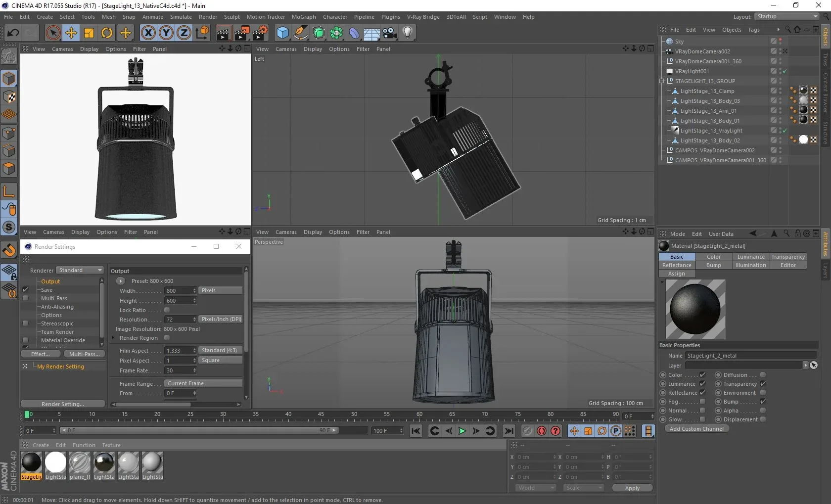Viewport: 831px width, 504px height.
Task: Enable Diffusion channel checkbox
Action: click(763, 375)
